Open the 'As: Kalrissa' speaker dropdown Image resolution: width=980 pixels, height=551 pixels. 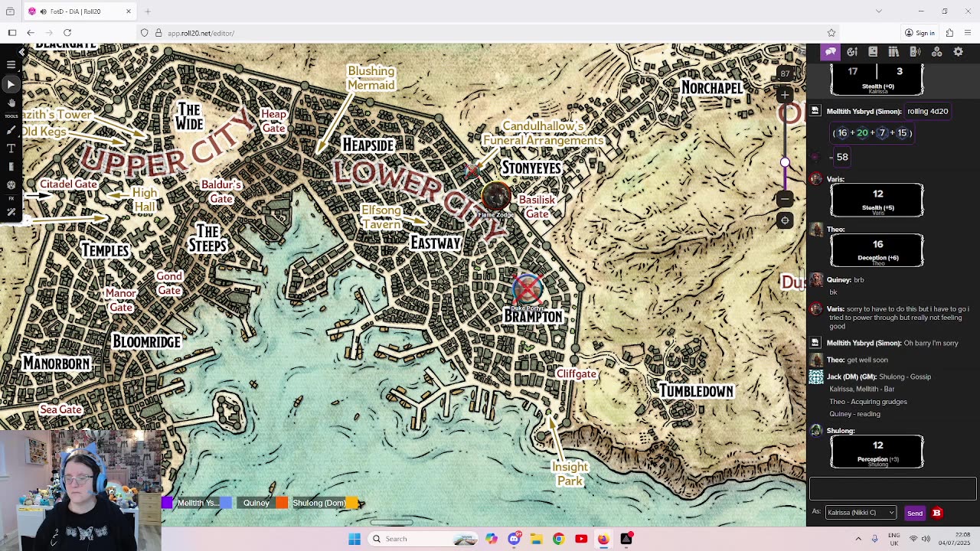tap(861, 513)
